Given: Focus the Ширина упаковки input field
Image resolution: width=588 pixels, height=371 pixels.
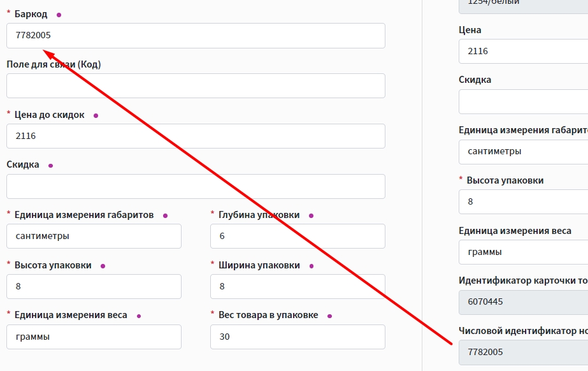Looking at the screenshot, I should (x=298, y=286).
